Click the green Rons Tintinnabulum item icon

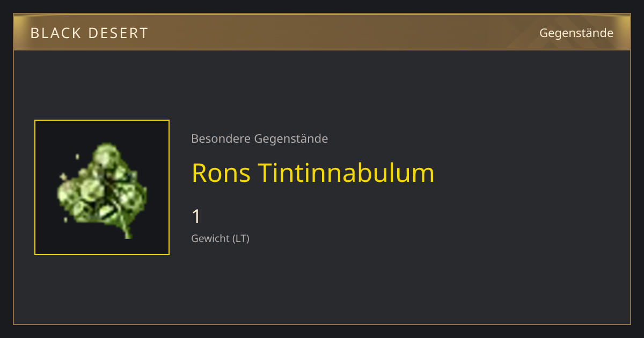[102, 190]
